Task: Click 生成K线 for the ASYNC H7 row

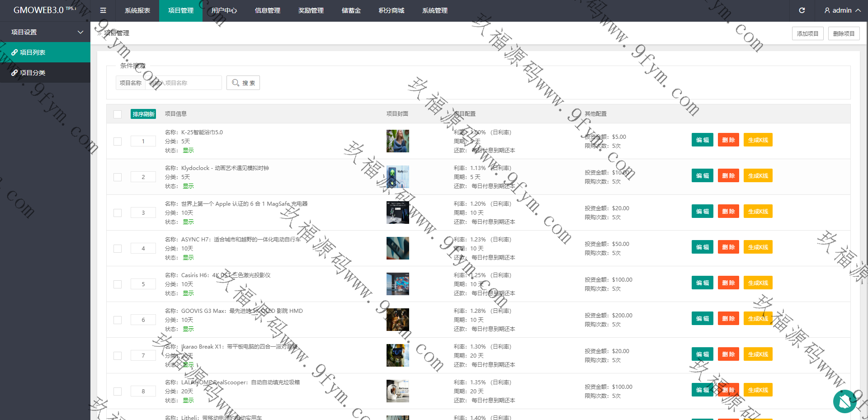Action: (x=758, y=247)
